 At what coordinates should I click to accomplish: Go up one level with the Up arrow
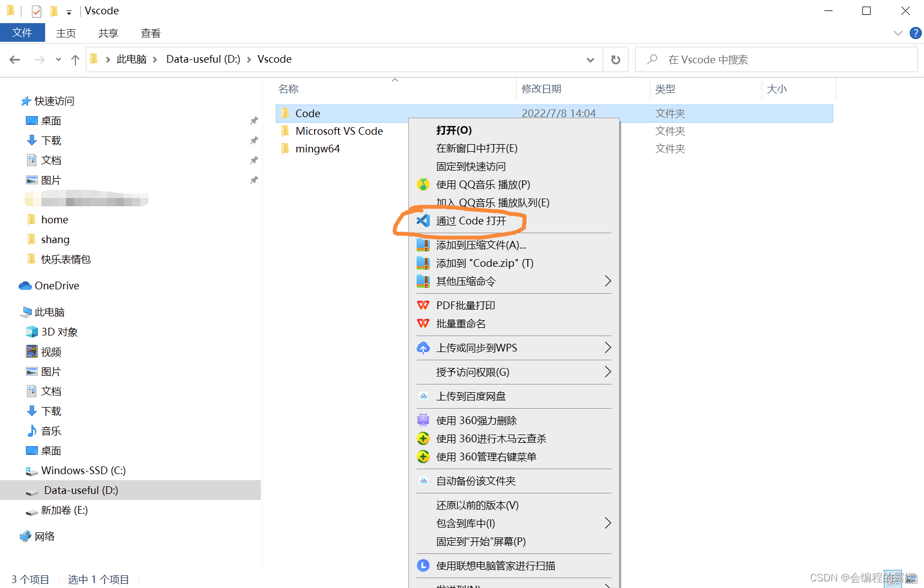75,59
